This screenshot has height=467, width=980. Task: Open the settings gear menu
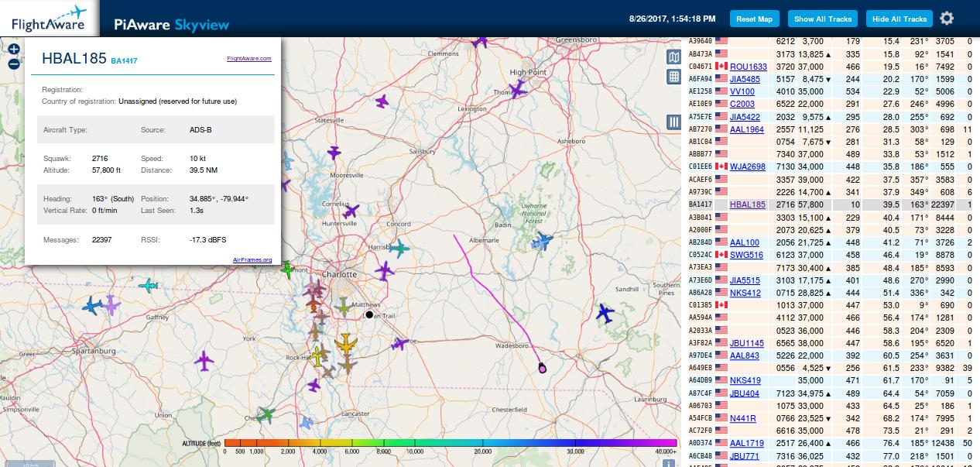click(947, 19)
